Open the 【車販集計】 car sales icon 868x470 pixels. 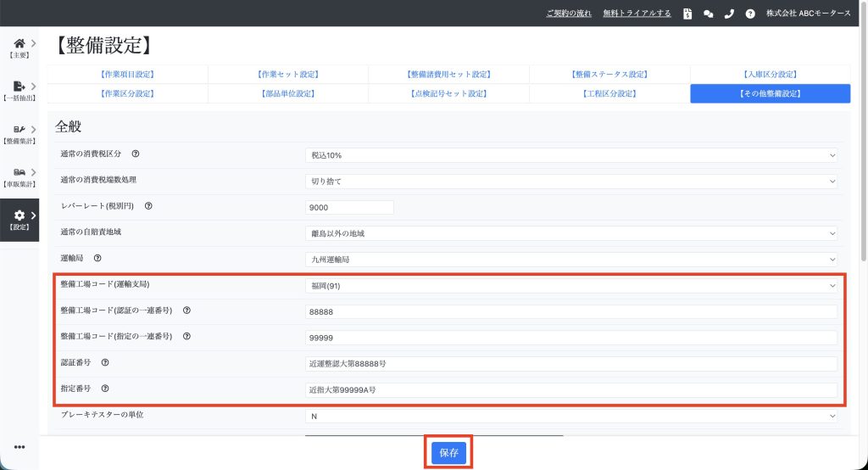click(x=19, y=173)
